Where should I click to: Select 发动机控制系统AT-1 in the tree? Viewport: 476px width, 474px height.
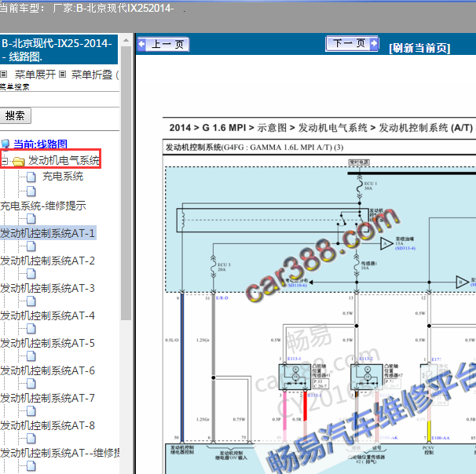pyautogui.click(x=48, y=233)
